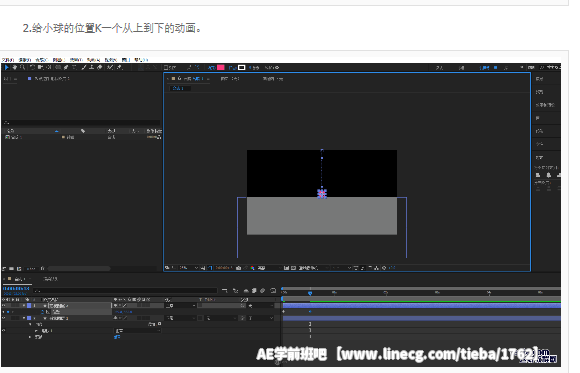Select the composition item in Project list

13,137
